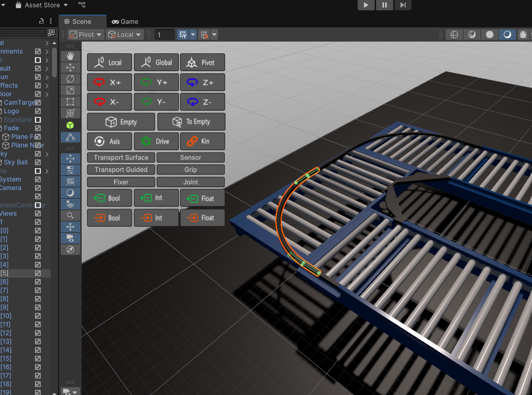Image resolution: width=532 pixels, height=395 pixels.
Task: Select the Move tool
Action: coord(70,67)
